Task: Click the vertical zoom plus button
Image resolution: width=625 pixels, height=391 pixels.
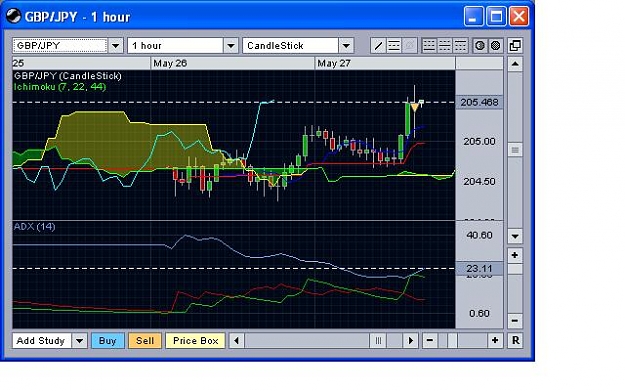Action: (515, 255)
